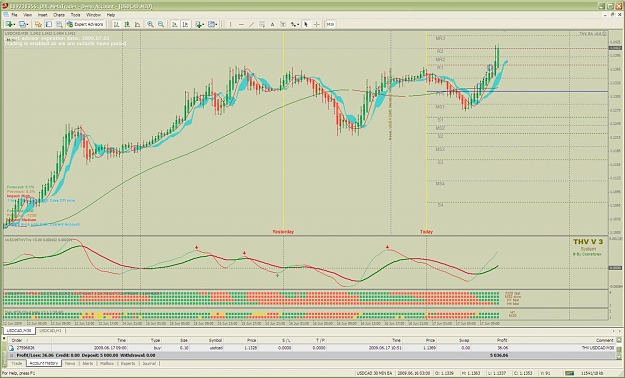Click scroll-down arrow of terminal scrollbar
The image size is (625, 378).
pos(619,356)
